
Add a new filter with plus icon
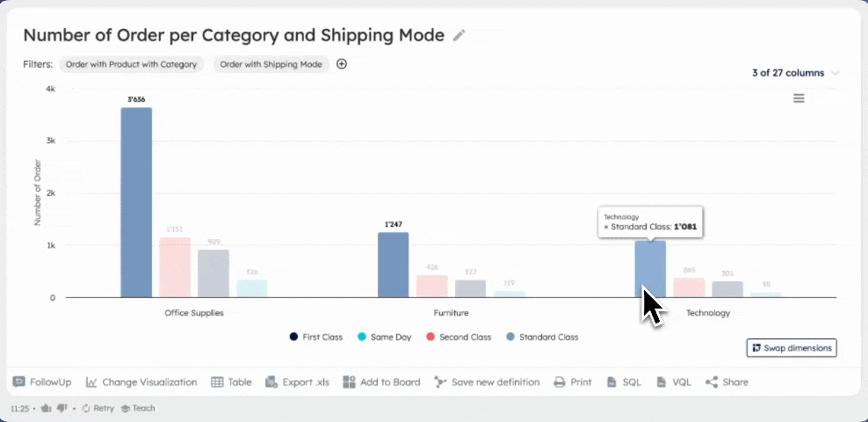point(342,63)
